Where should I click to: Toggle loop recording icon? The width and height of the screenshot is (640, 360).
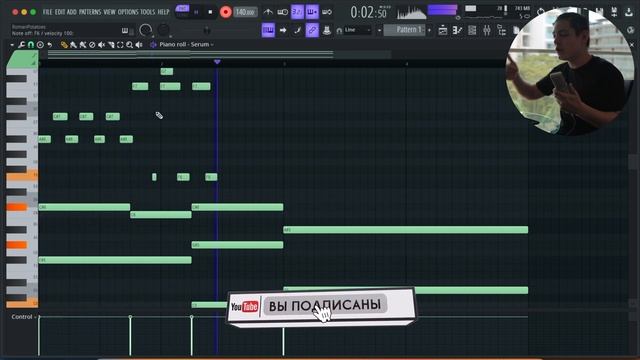coord(327,12)
